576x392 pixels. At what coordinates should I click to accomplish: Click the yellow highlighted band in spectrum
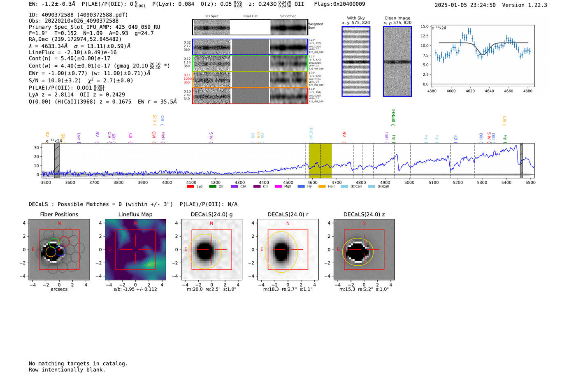pos(320,160)
